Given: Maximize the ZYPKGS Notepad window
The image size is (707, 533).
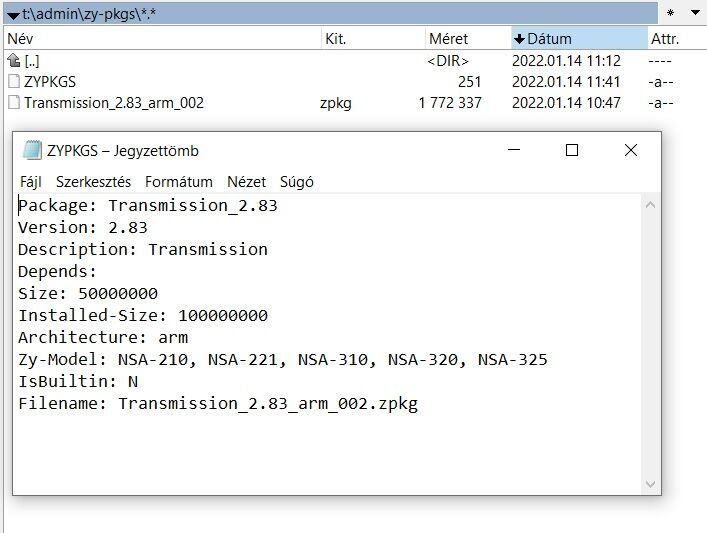Looking at the screenshot, I should [x=572, y=150].
